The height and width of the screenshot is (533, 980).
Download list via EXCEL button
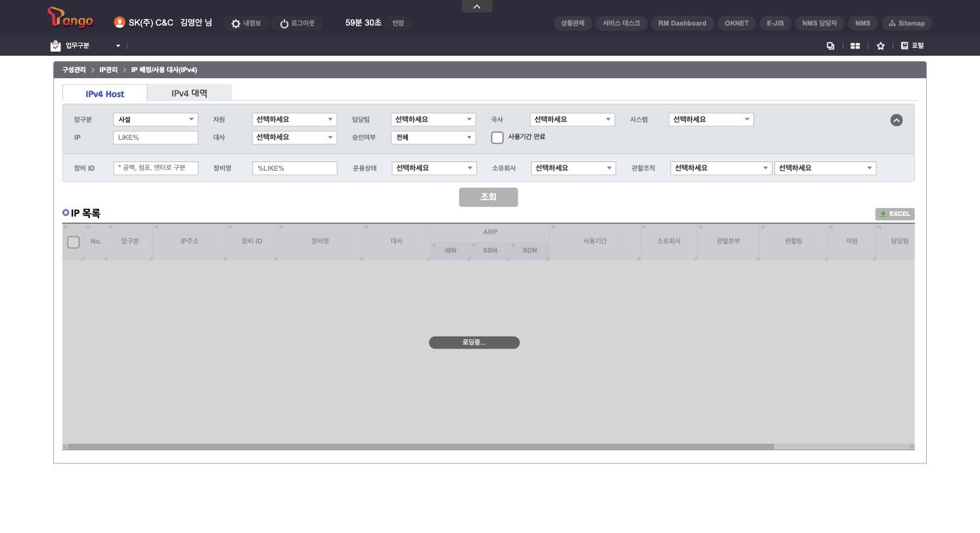pyautogui.click(x=895, y=214)
